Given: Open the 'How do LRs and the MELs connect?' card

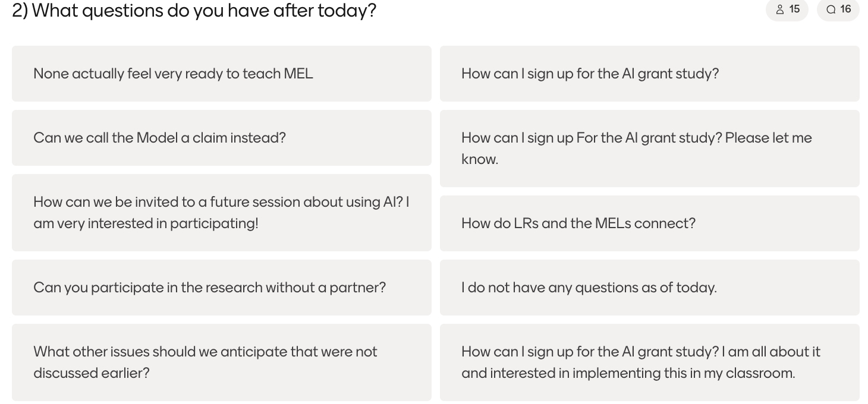Looking at the screenshot, I should click(x=650, y=223).
